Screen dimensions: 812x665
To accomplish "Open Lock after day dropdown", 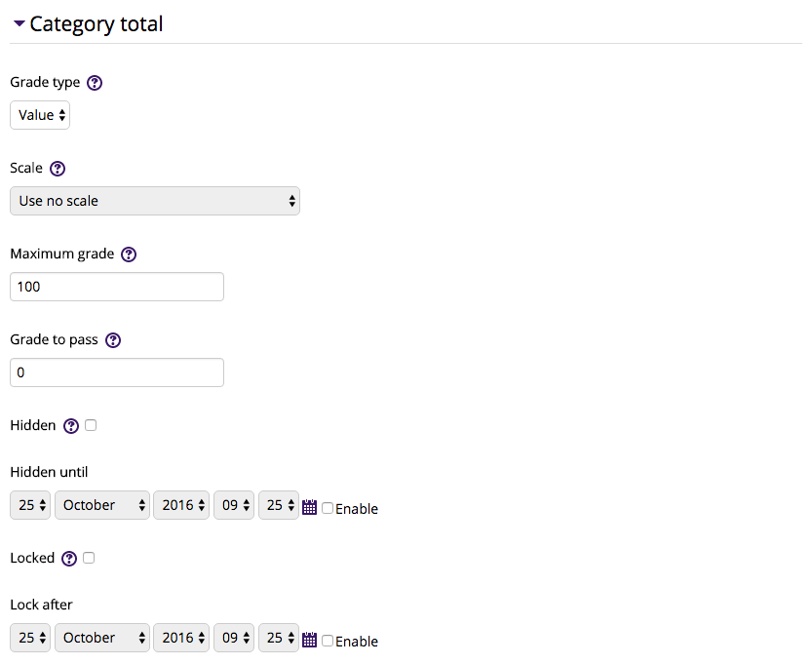I will (x=30, y=638).
